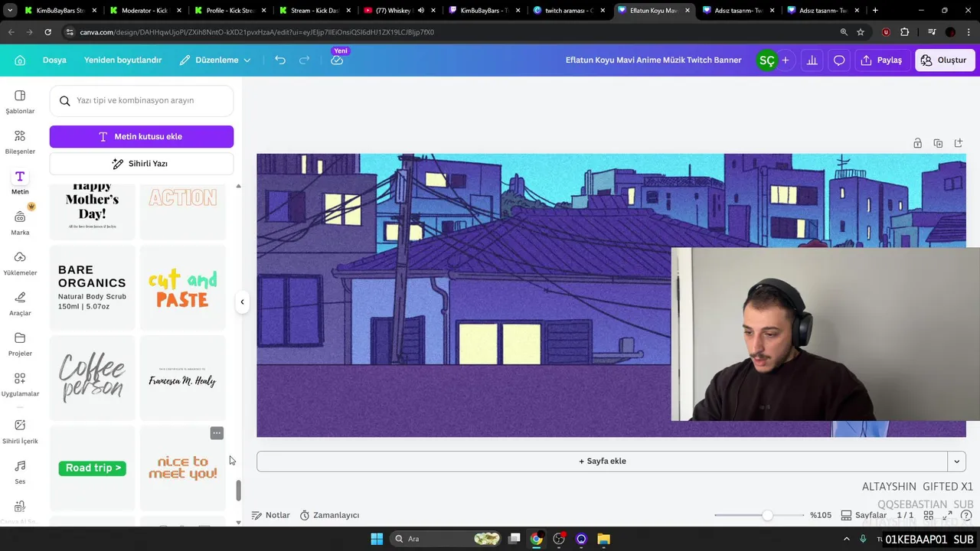This screenshot has height=551, width=980.
Task: Toggle the Sayfalar pages view
Action: 864,515
